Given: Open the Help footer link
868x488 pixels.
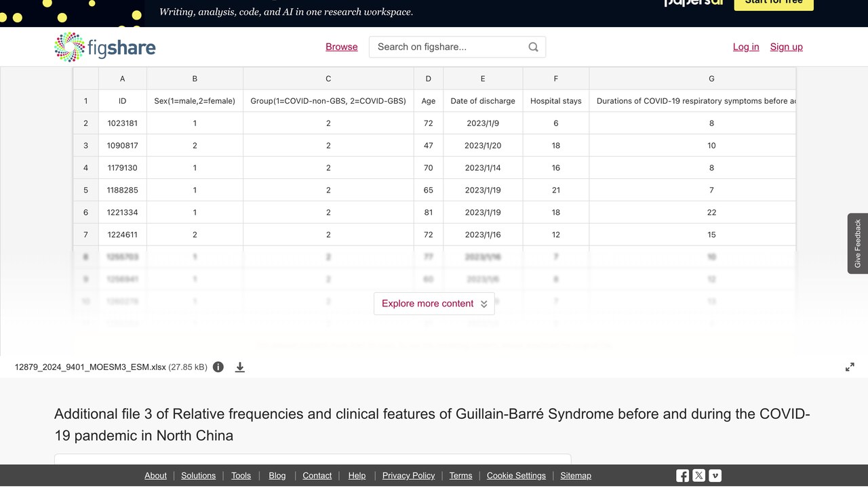Looking at the screenshot, I should [x=357, y=476].
